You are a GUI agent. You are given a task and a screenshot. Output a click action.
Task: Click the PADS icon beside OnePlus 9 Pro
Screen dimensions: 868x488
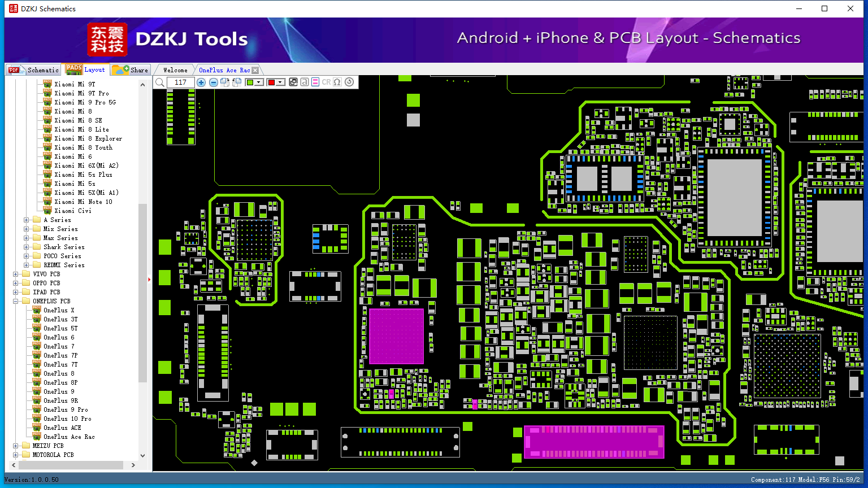click(x=37, y=409)
